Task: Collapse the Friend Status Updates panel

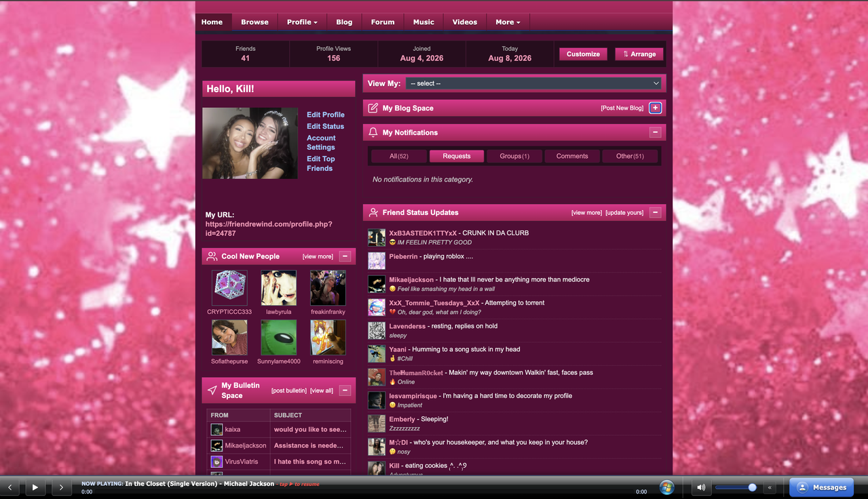Action: (x=655, y=212)
